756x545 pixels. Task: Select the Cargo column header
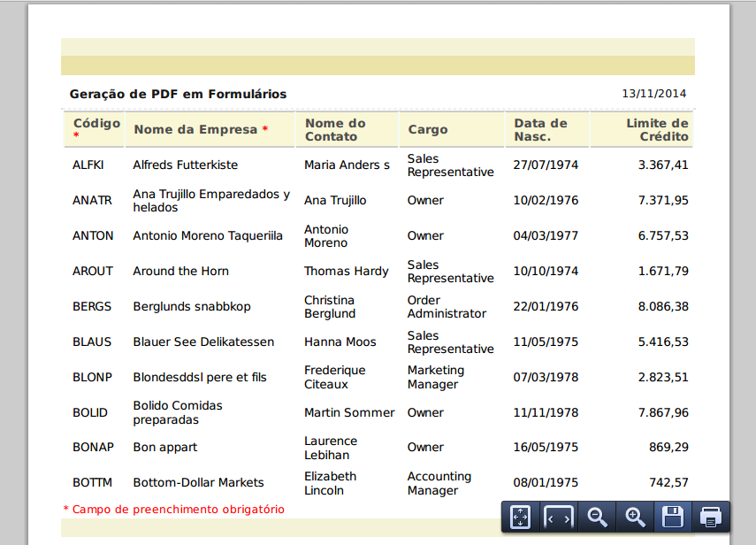click(x=428, y=130)
